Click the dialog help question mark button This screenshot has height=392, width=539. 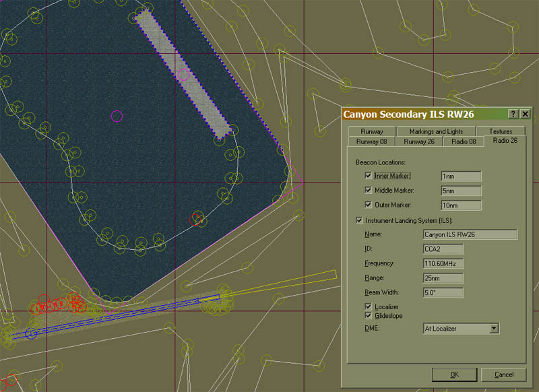coord(513,114)
